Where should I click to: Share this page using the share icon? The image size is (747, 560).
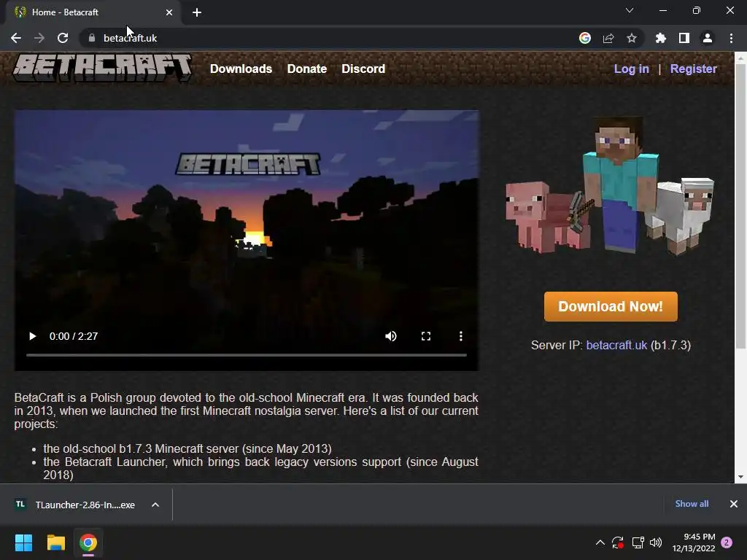[608, 38]
